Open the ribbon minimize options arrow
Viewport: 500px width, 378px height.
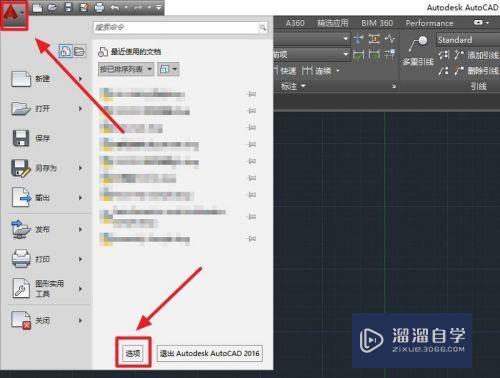488,23
